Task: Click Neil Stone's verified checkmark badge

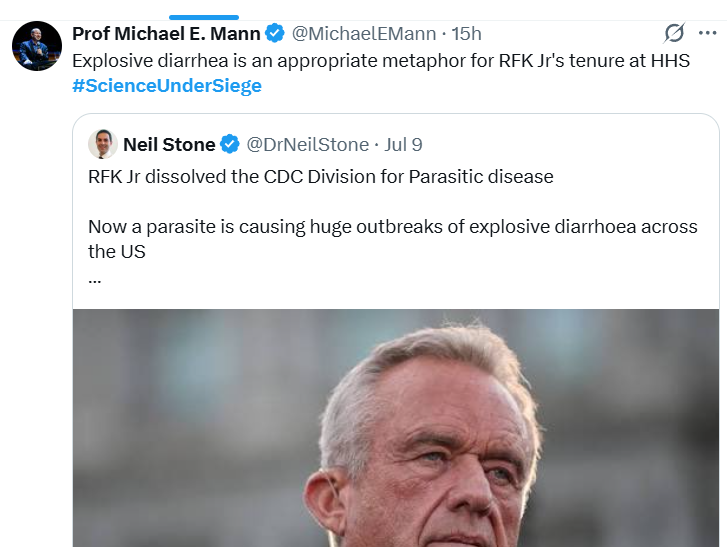Action: pyautogui.click(x=230, y=144)
